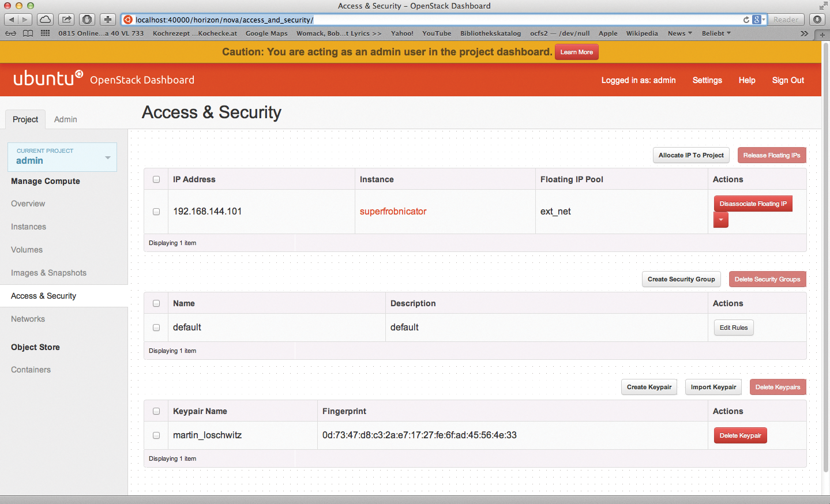Open the Beliebt bookmarks dropdown
This screenshot has width=830, height=504.
pos(716,33)
